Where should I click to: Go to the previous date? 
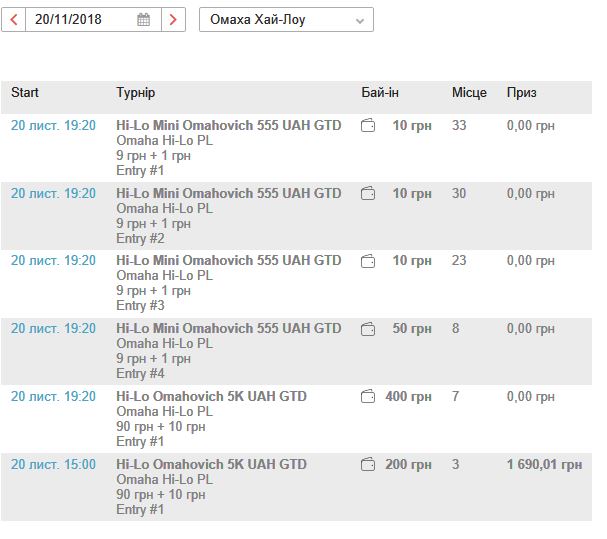click(x=14, y=19)
